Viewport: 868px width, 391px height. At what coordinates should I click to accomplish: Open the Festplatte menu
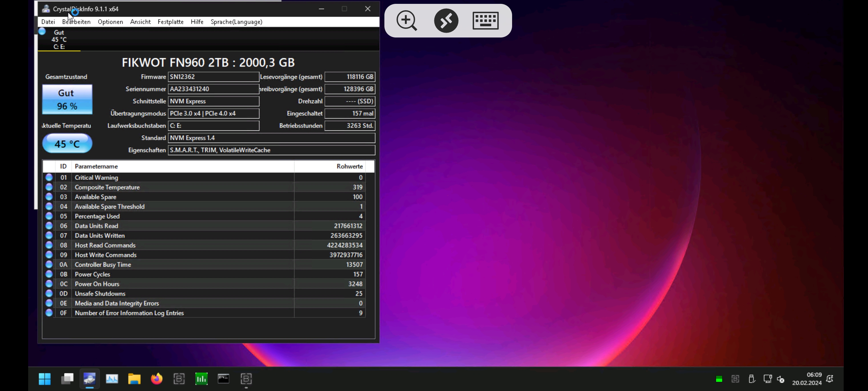(x=171, y=22)
